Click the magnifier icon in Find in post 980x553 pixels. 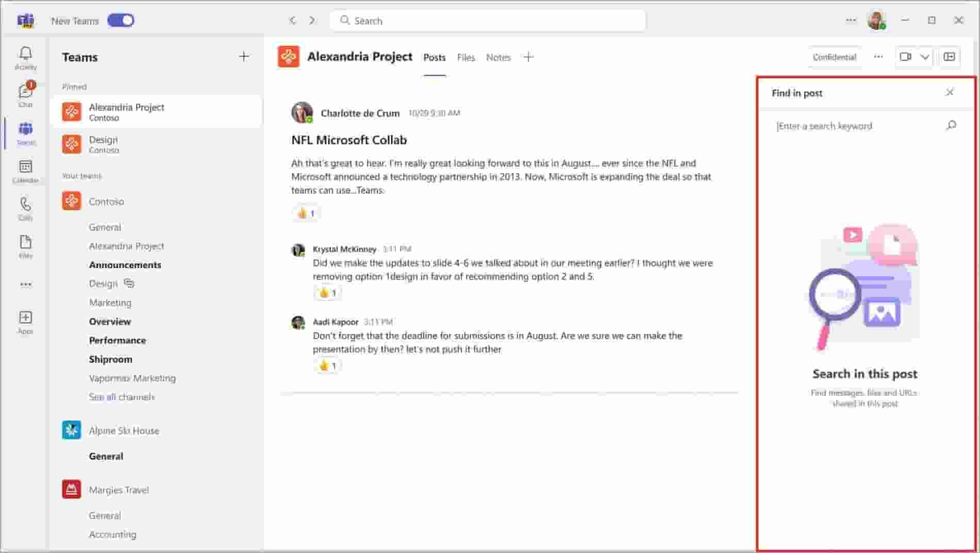pyautogui.click(x=951, y=126)
